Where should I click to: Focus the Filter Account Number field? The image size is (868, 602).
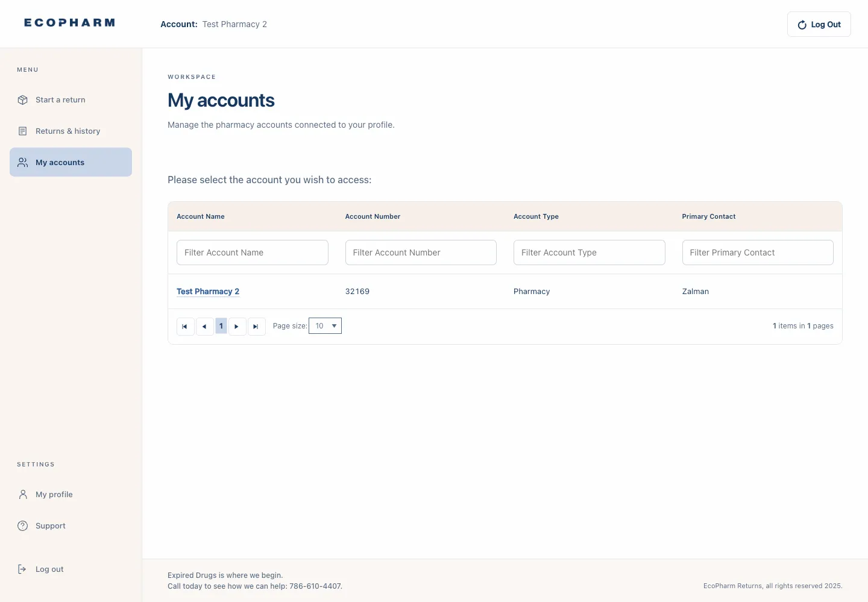[421, 252]
